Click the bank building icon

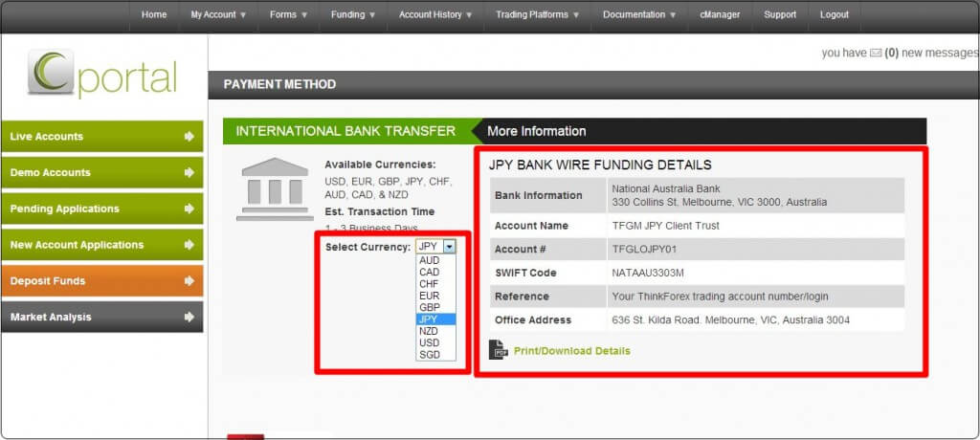tap(275, 188)
